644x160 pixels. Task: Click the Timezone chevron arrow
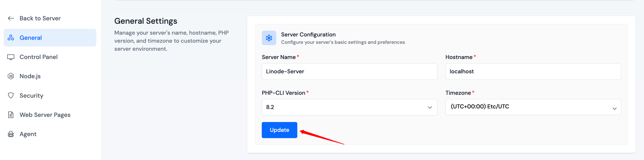point(614,109)
